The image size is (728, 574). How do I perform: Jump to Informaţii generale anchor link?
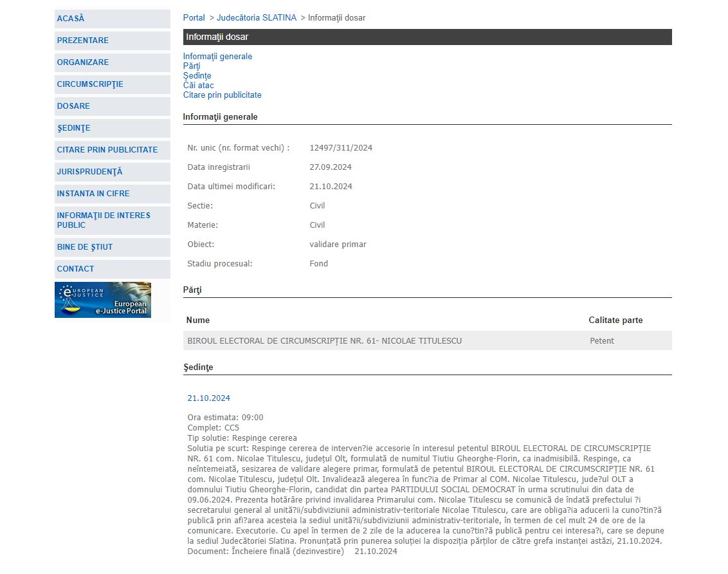click(x=217, y=57)
